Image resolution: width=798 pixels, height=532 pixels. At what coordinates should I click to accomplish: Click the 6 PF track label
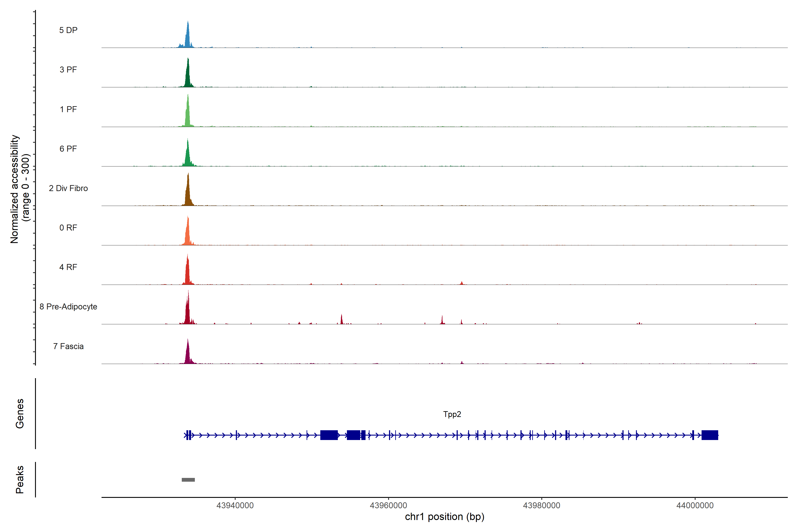point(68,149)
